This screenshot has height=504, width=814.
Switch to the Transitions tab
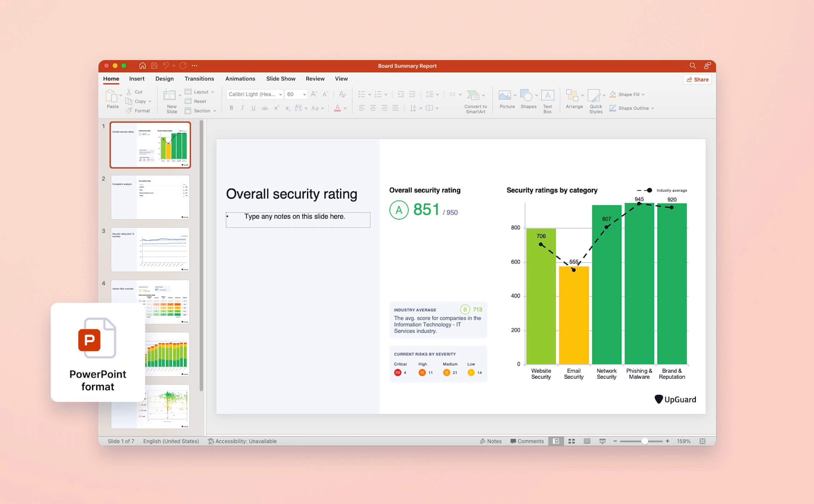click(199, 79)
